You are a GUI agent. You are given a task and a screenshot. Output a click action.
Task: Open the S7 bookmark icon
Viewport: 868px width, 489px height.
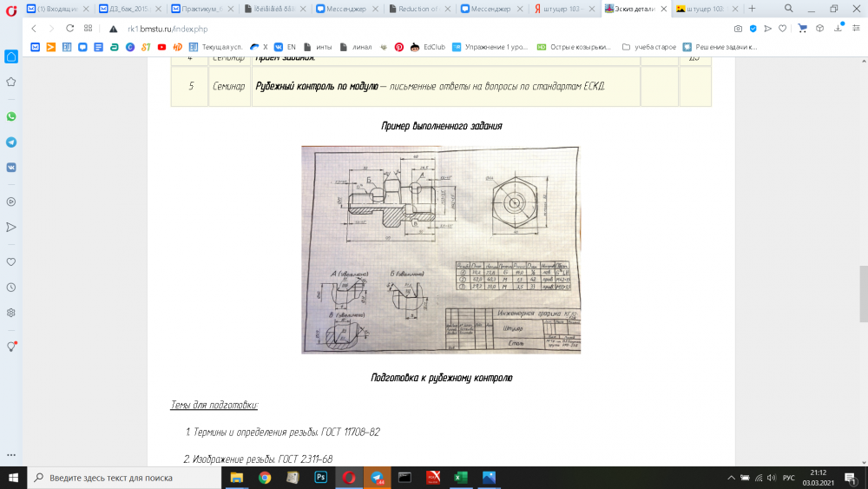click(146, 47)
